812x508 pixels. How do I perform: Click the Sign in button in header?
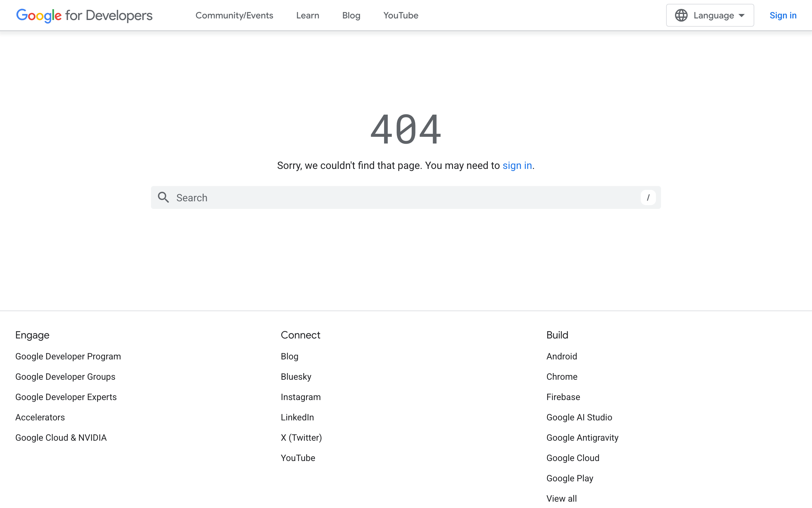point(783,16)
